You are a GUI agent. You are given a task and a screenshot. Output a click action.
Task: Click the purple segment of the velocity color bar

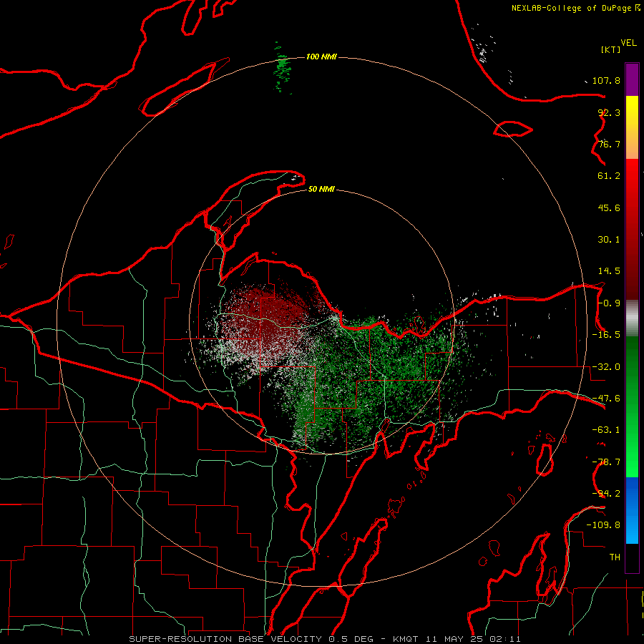pyautogui.click(x=632, y=80)
